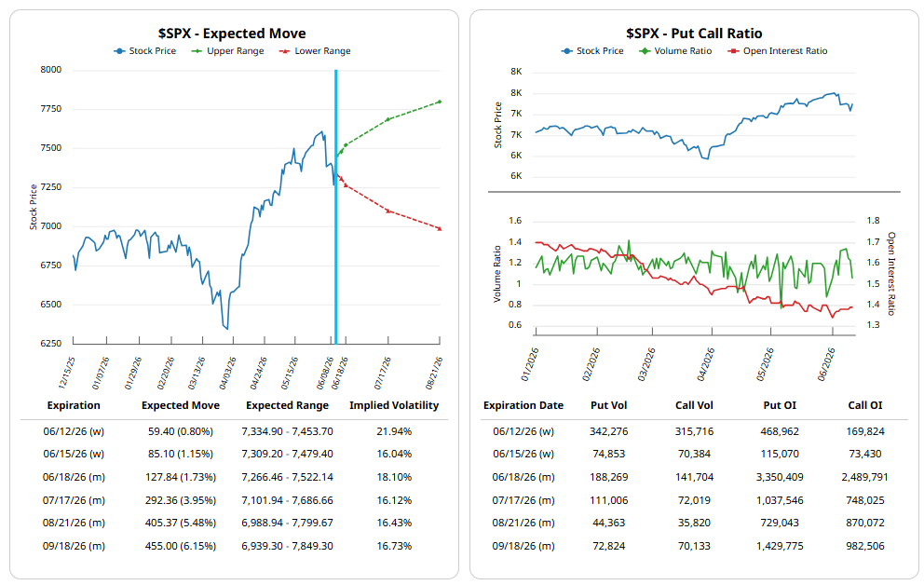Click the 08/21/26 upper range endpoint marker

(440, 102)
